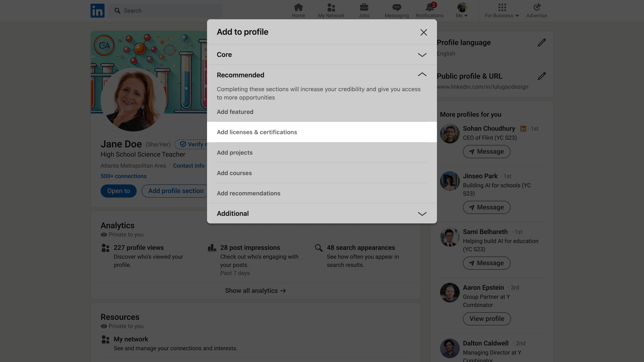
Task: Click Jane Doe's profile picture
Action: (133, 99)
